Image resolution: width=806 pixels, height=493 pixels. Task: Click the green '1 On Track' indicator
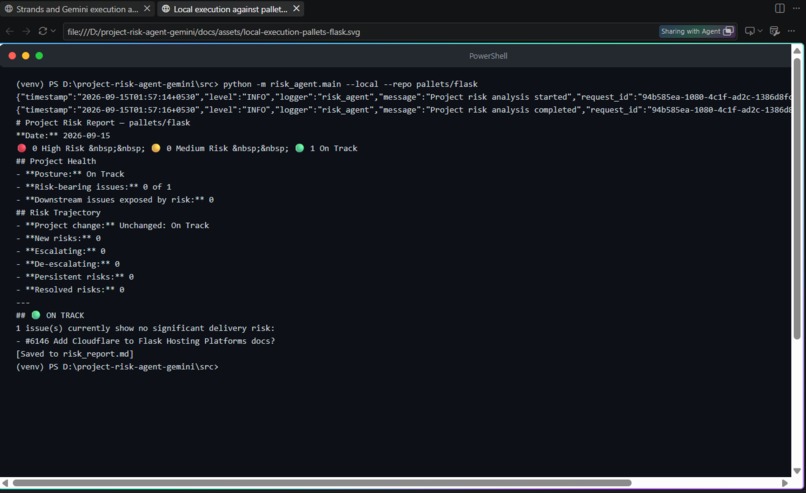click(326, 148)
